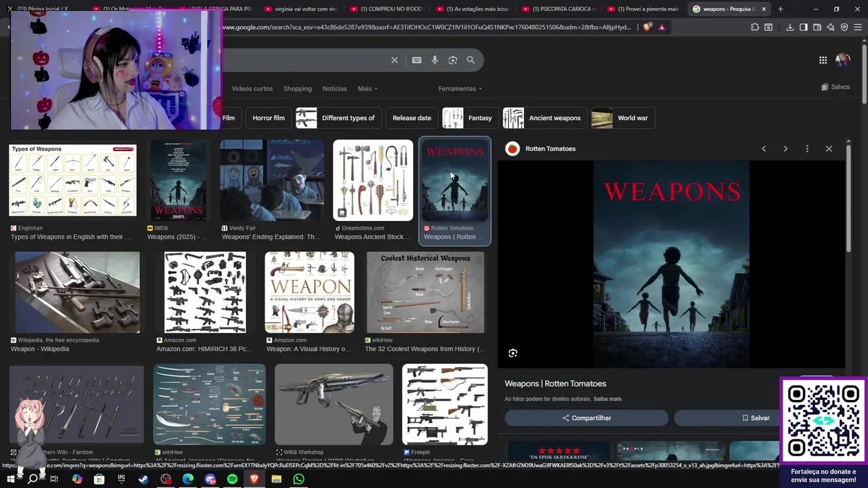Open the Google apps grid
This screenshot has height=488, width=868.
coord(823,60)
